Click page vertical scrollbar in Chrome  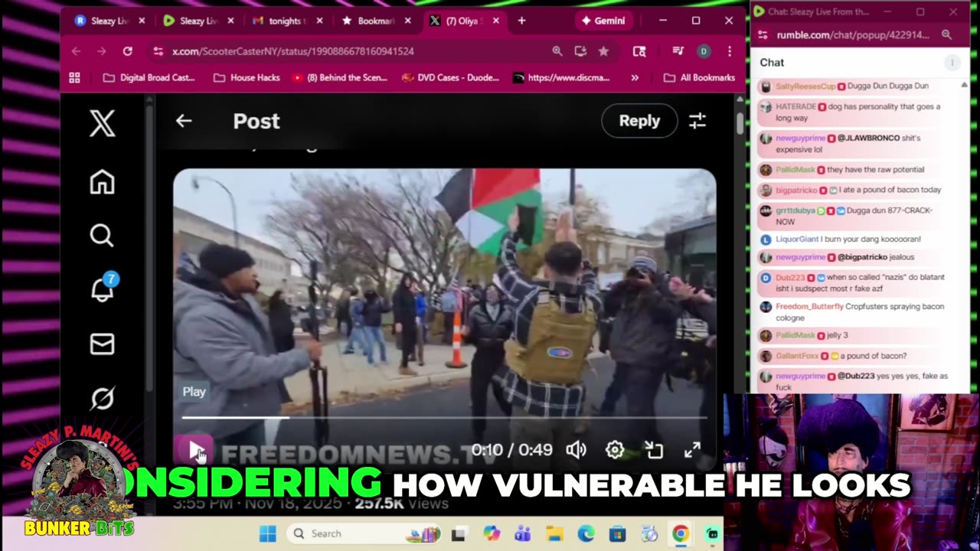click(x=740, y=123)
